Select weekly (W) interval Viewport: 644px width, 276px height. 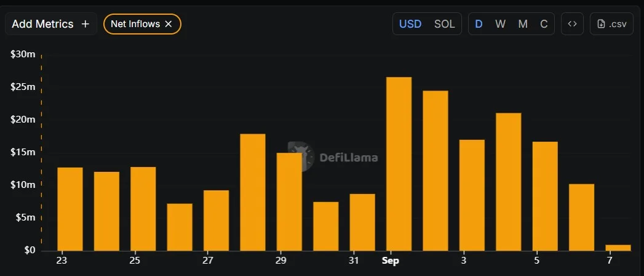(x=500, y=24)
